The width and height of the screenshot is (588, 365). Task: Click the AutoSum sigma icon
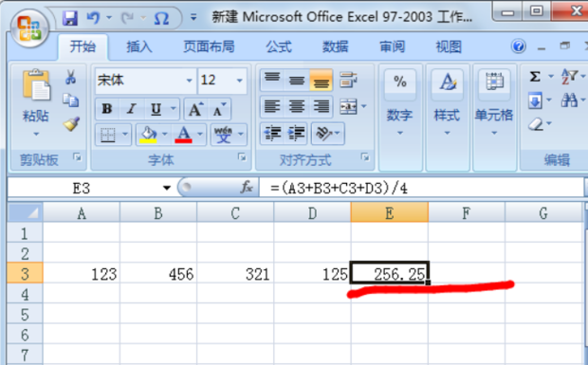point(535,77)
